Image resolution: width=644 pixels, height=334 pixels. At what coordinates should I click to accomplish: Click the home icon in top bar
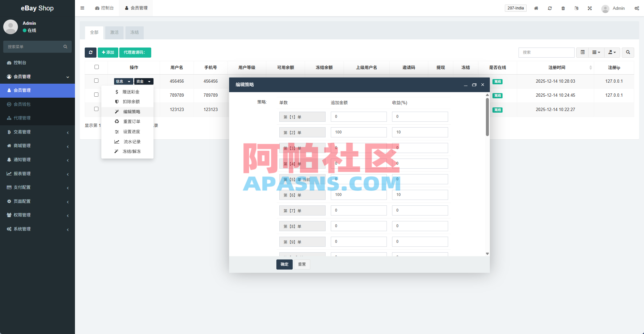536,8
